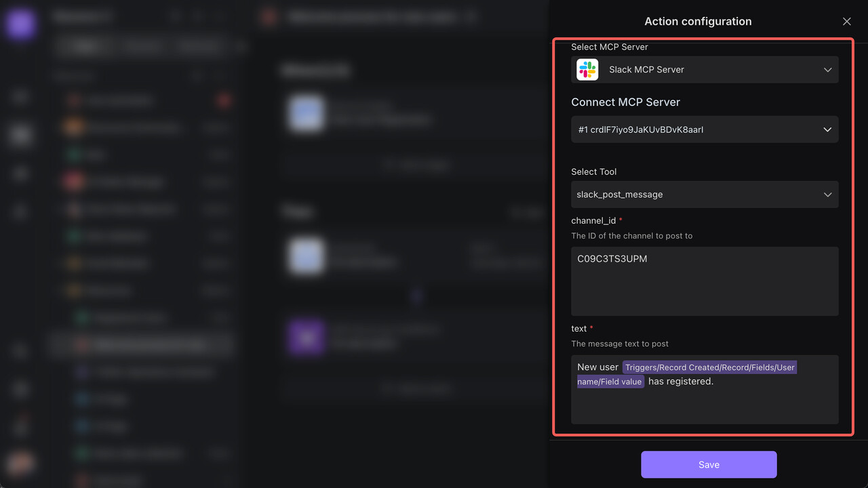
Task: Expand the Select MCP Server dropdown chevron
Action: (827, 70)
